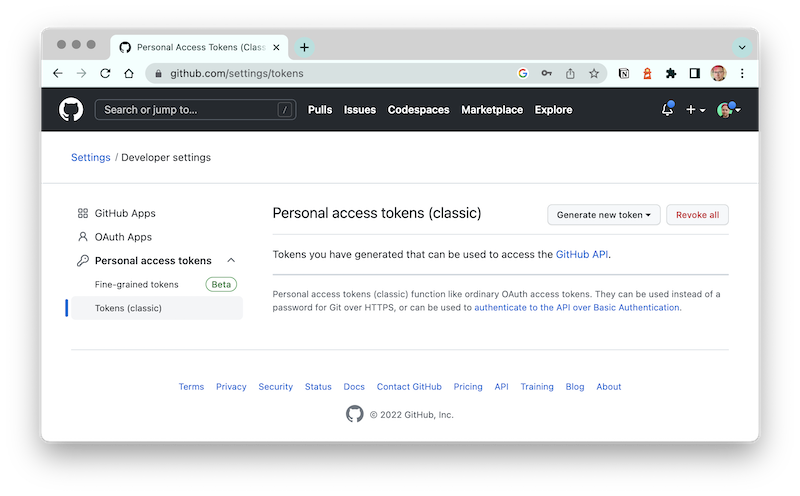The height and width of the screenshot is (496, 800).
Task: Open Terms footer link
Action: pos(191,386)
